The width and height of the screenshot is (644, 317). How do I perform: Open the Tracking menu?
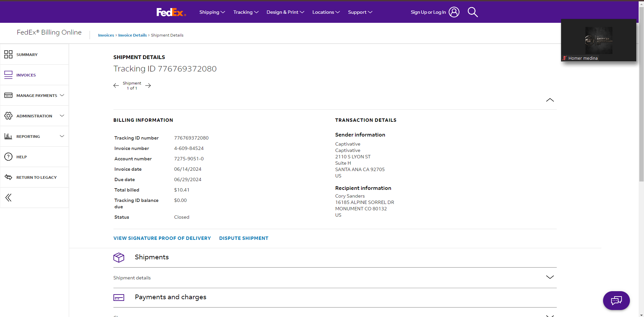pos(246,12)
